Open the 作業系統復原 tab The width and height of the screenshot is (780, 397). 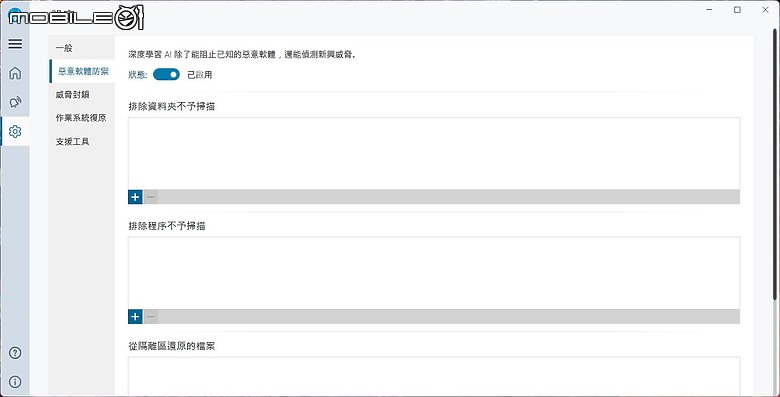pyautogui.click(x=82, y=118)
